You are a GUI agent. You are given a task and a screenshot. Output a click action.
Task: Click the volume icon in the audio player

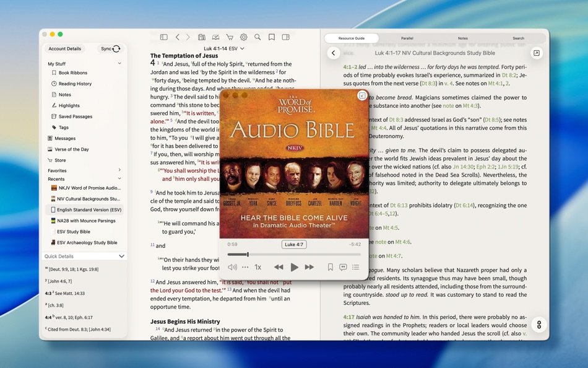[x=231, y=266]
